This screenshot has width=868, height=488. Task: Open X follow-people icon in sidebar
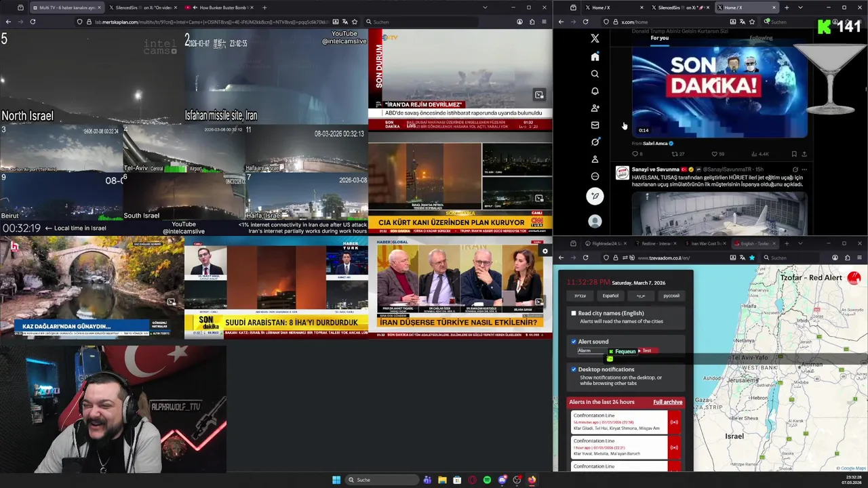[595, 108]
